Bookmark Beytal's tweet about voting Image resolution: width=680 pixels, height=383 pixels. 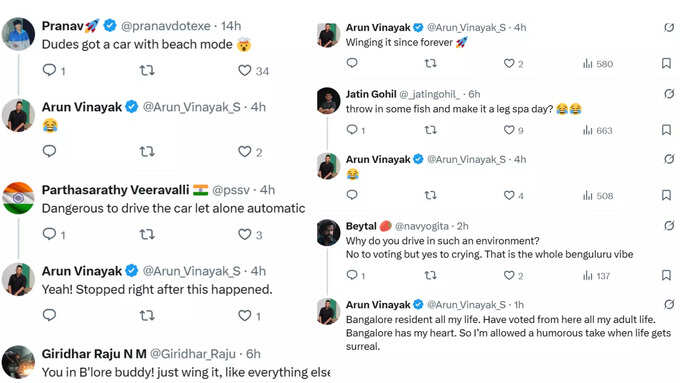666,275
